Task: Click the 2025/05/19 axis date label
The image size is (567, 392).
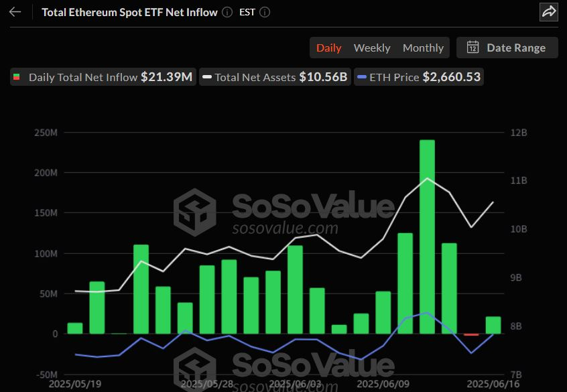Action: coord(75,384)
